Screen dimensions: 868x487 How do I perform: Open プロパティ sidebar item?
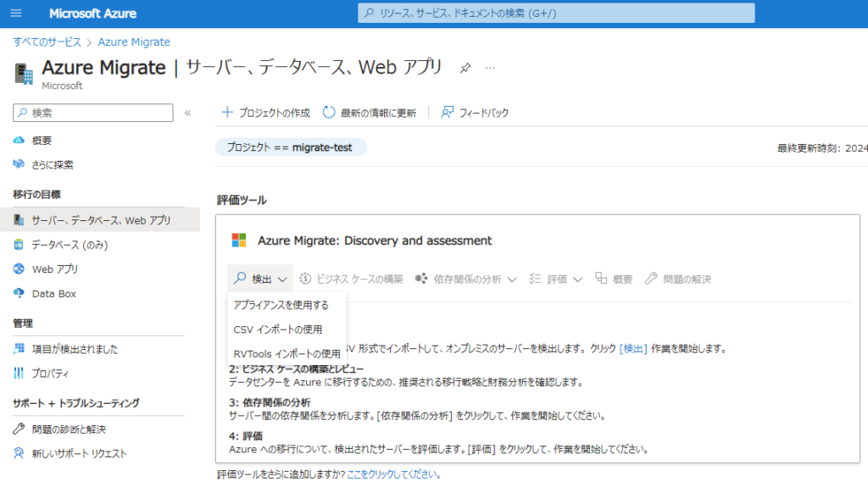(x=50, y=374)
